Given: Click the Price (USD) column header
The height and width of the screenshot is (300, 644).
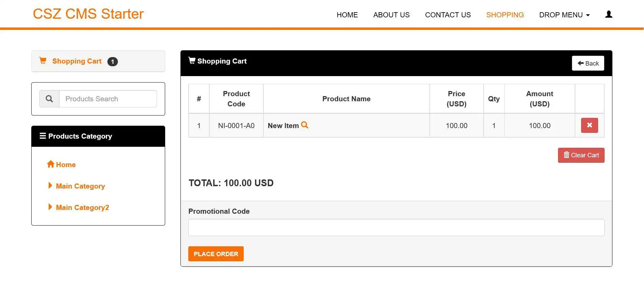Looking at the screenshot, I should point(456,99).
